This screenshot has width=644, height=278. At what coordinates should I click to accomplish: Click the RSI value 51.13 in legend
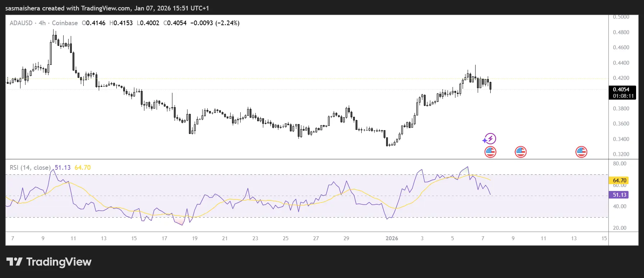pos(62,168)
